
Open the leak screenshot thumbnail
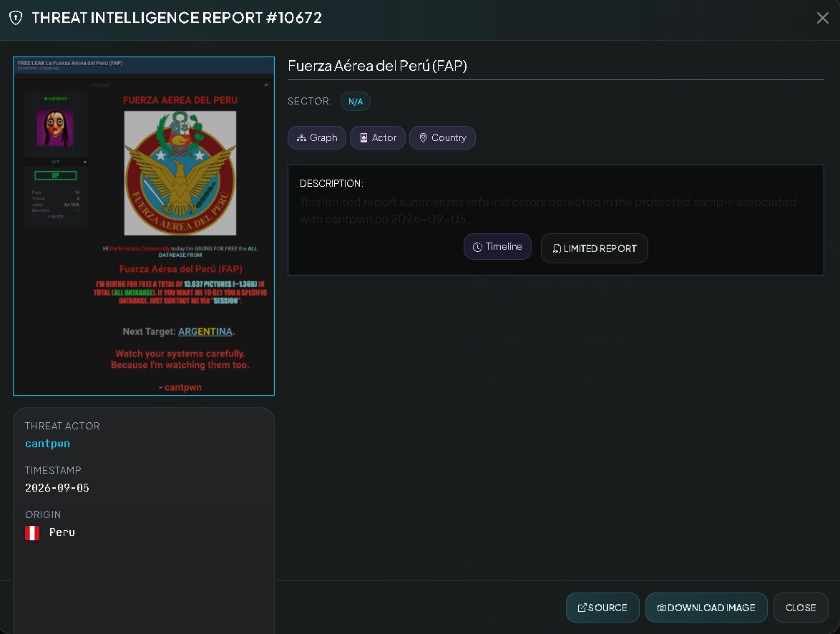[x=144, y=226]
